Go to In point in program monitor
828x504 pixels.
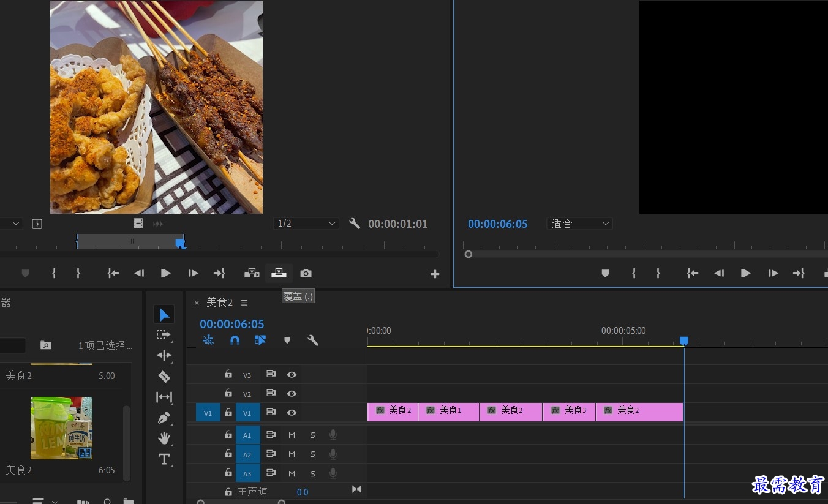(x=693, y=274)
